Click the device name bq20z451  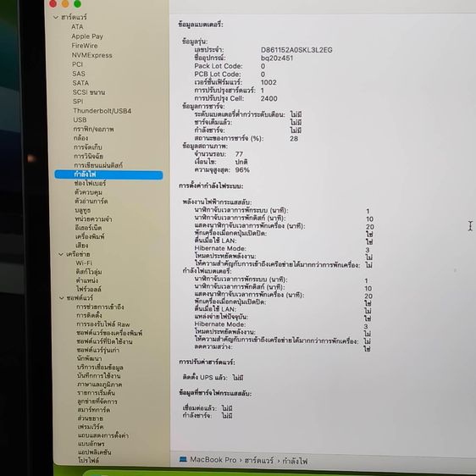click(x=277, y=58)
